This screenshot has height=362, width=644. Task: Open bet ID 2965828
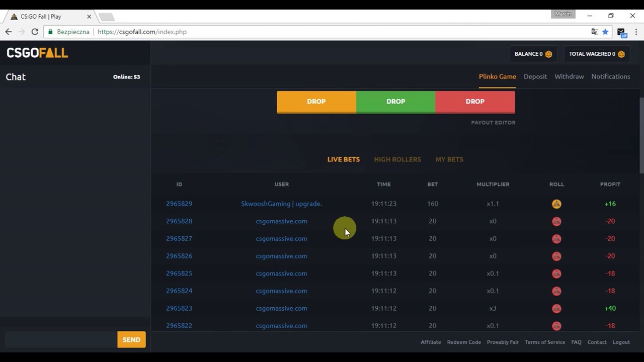pyautogui.click(x=179, y=221)
